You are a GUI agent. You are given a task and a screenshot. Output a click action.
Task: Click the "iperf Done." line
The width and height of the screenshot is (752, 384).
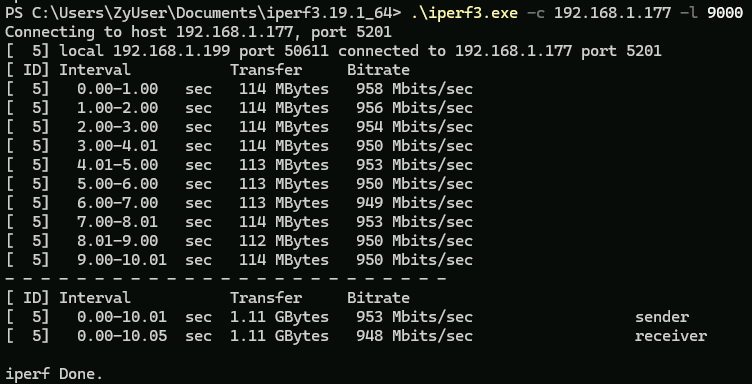click(x=54, y=373)
